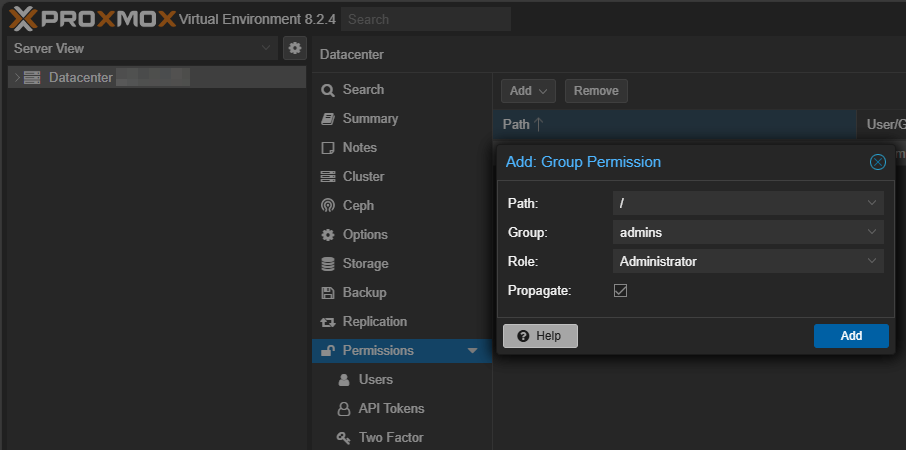Click the Ceph icon in sidebar

click(327, 206)
